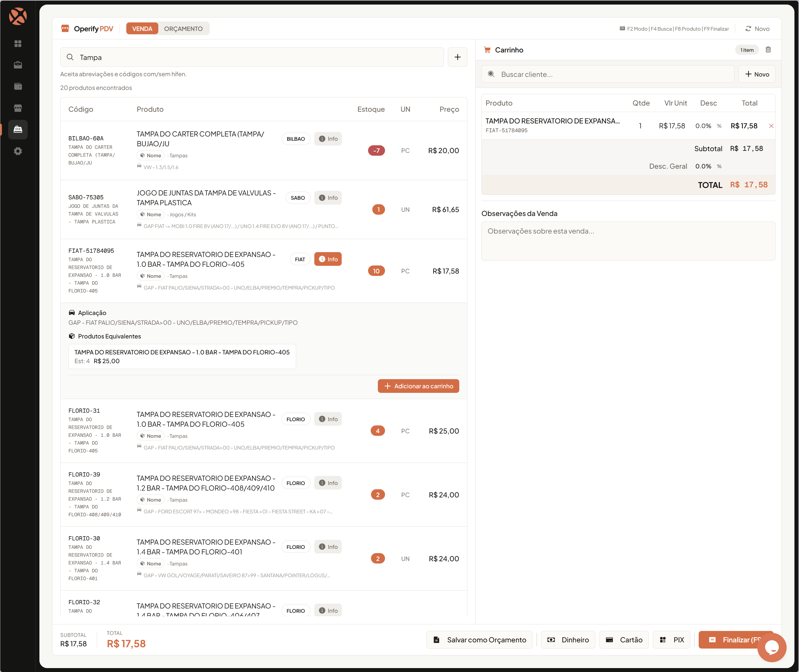This screenshot has height=672, width=799.
Task: Switch to the ORÇAMENTO tab
Action: point(183,28)
